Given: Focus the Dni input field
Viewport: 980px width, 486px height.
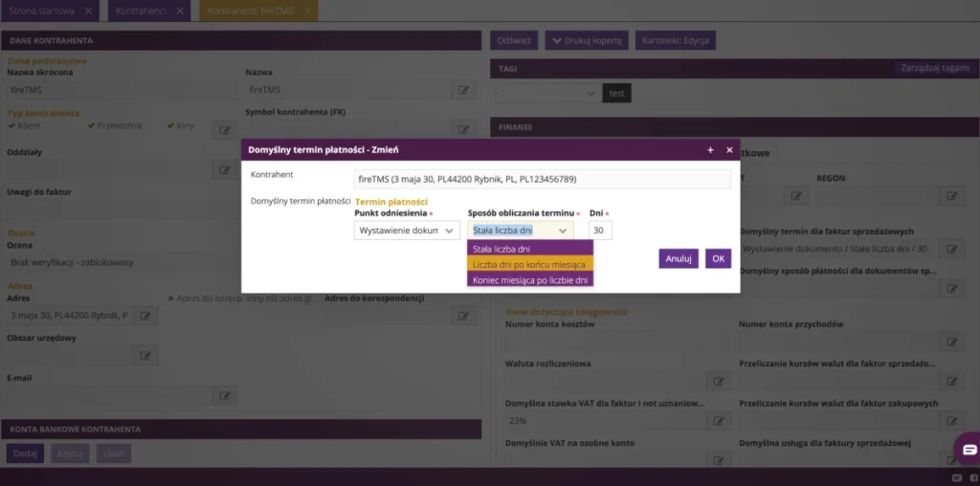Looking at the screenshot, I should (600, 231).
